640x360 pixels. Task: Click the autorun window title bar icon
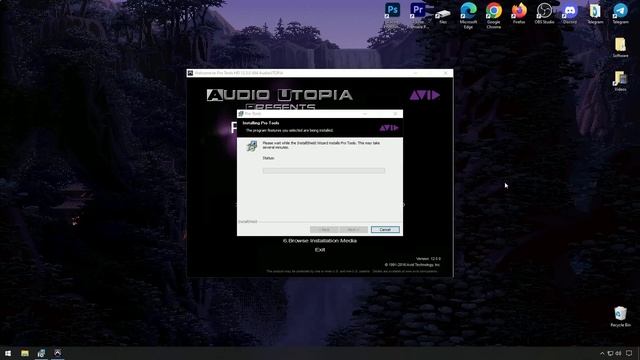pyautogui.click(x=190, y=73)
